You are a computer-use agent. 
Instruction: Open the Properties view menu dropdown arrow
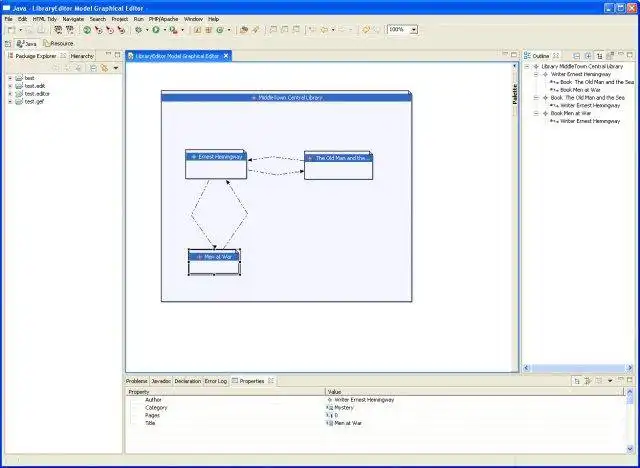pyautogui.click(x=610, y=381)
